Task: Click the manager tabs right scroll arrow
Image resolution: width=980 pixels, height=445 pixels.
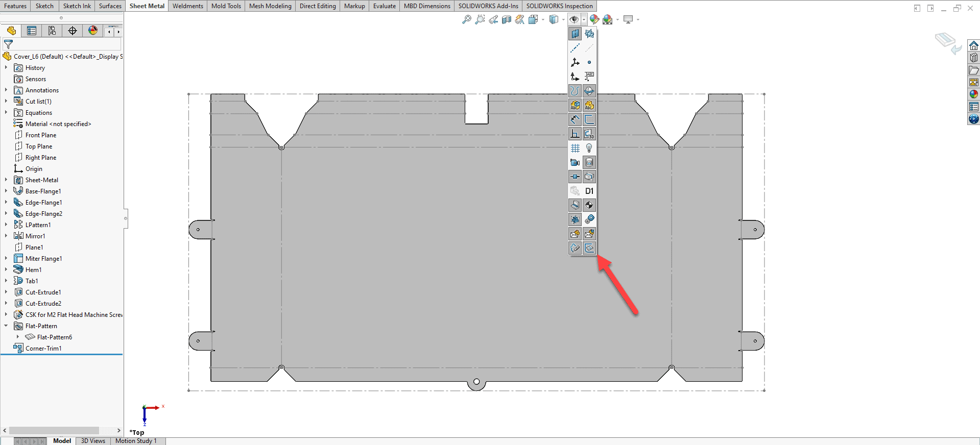Action: (x=118, y=32)
